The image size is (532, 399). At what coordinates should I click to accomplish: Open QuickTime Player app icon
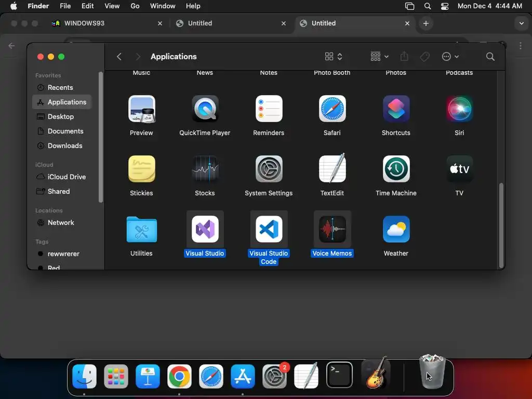(205, 109)
